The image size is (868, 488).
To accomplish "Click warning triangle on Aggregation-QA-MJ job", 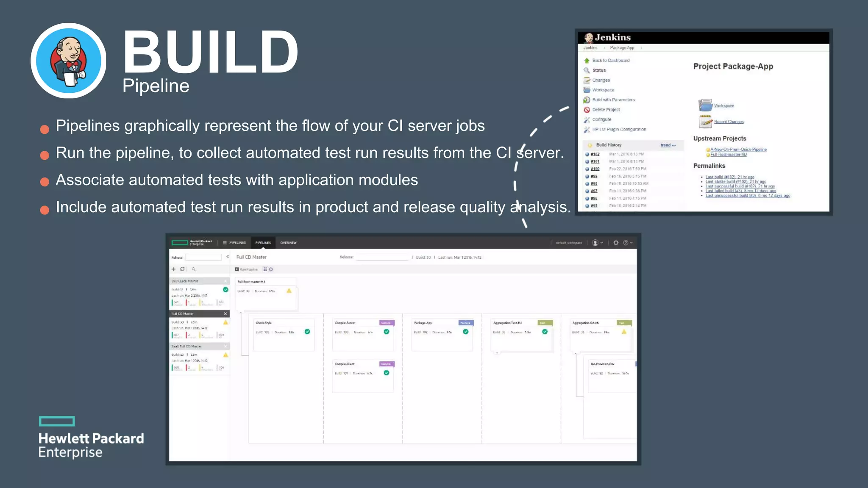I will pyautogui.click(x=624, y=332).
